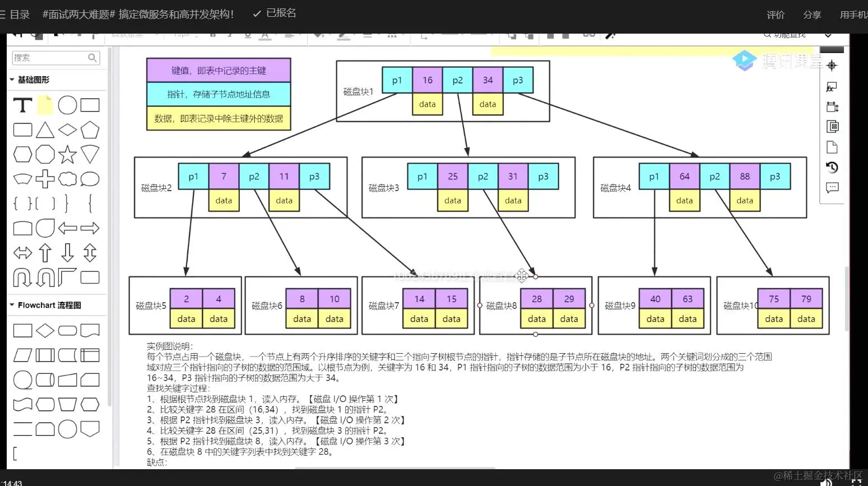The image size is (868, 486).
Task: Click the 分享 share option
Action: pyautogui.click(x=812, y=15)
